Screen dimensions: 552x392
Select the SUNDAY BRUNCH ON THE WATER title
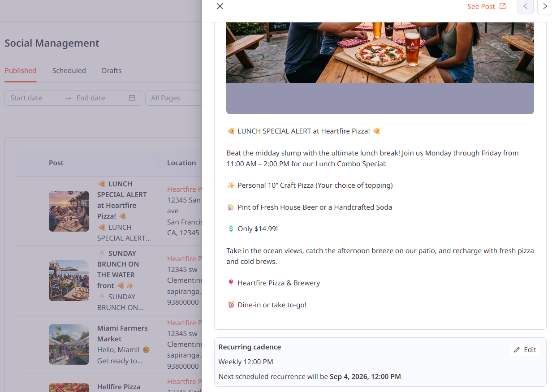118,270
